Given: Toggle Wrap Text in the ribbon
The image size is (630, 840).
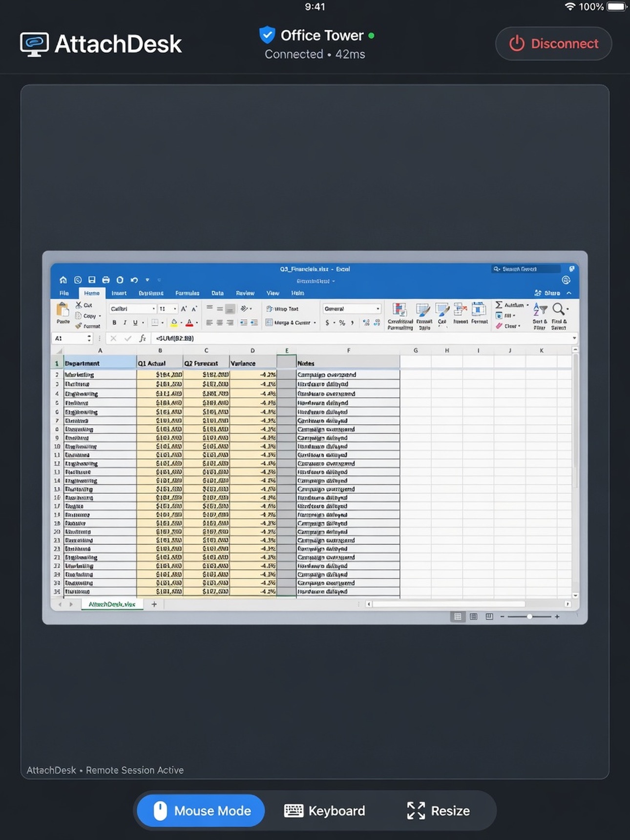Looking at the screenshot, I should tap(282, 308).
